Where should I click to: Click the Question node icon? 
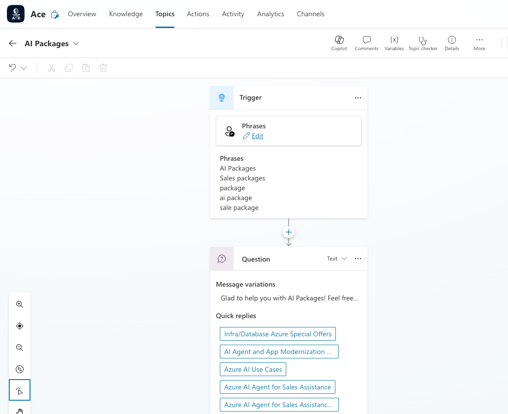coord(222,259)
